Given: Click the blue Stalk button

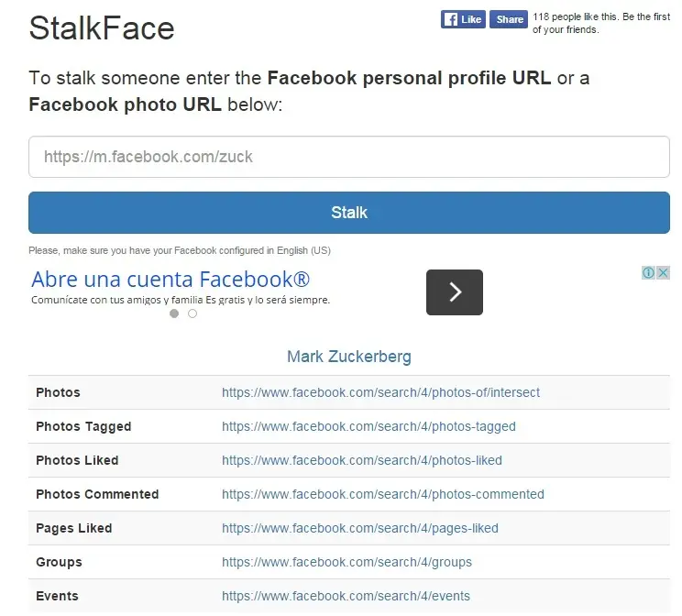Looking at the screenshot, I should 349,213.
